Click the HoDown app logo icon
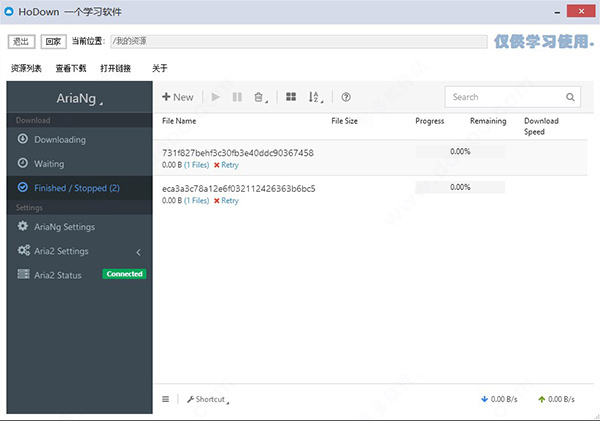This screenshot has height=421, width=600. tap(8, 11)
